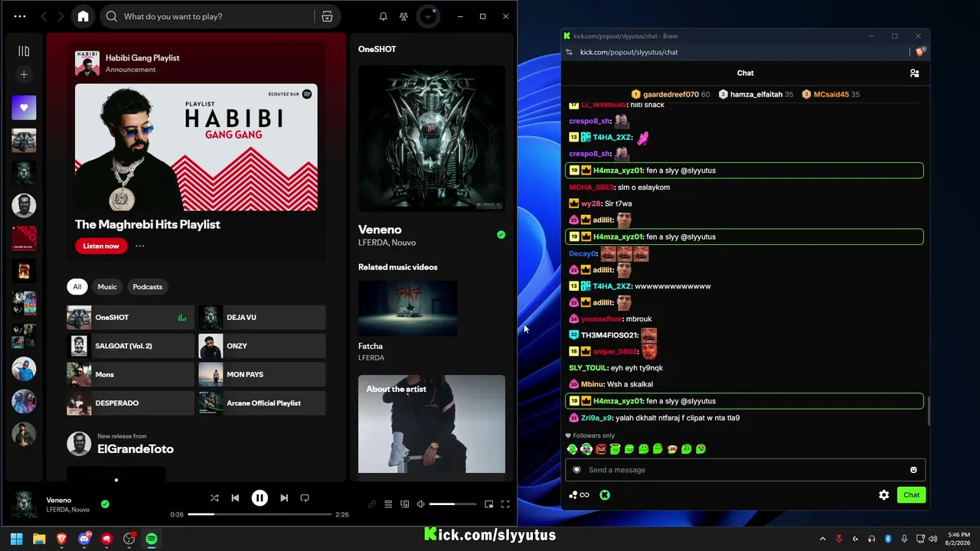This screenshot has width=980, height=551.
Task: Skip to next track
Action: pyautogui.click(x=284, y=498)
